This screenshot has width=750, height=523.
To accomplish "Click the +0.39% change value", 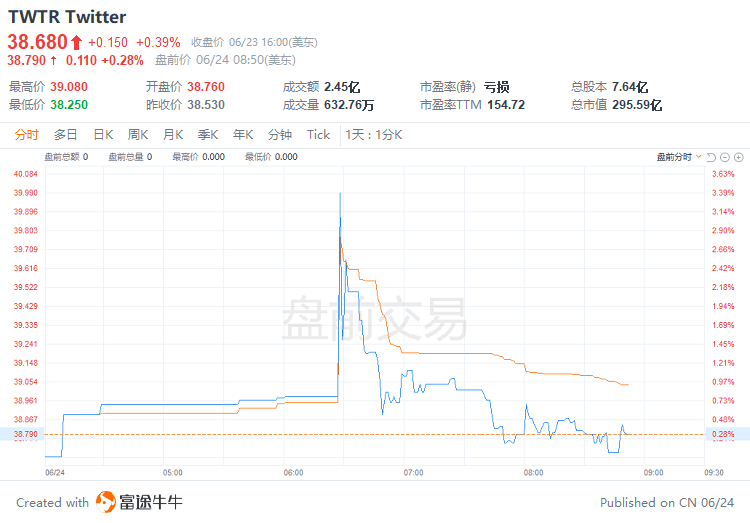I will pyautogui.click(x=158, y=43).
